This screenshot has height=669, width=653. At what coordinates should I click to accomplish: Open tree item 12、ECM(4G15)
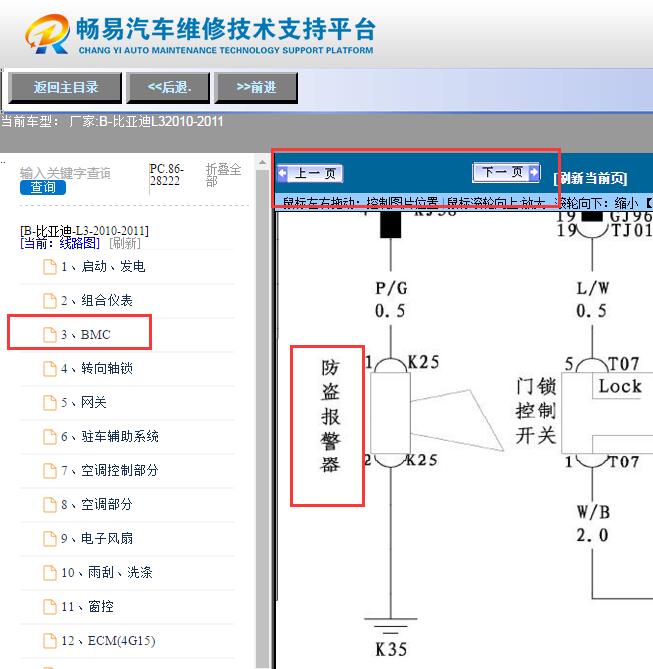(108, 640)
